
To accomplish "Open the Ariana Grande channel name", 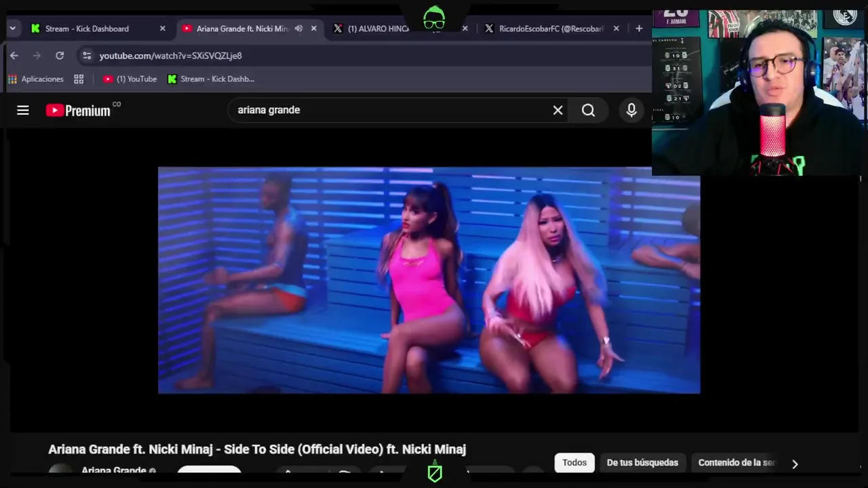I will point(113,470).
